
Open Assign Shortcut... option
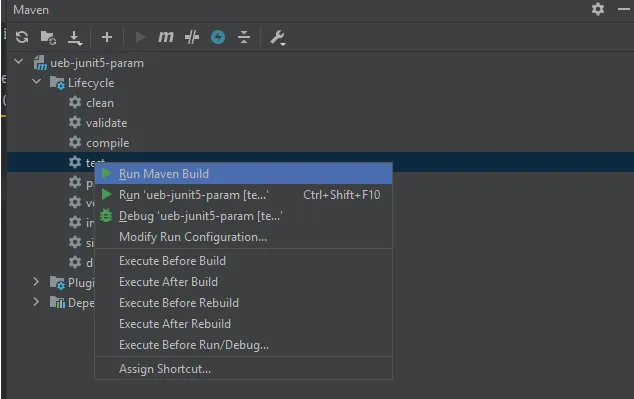[x=243, y=369]
